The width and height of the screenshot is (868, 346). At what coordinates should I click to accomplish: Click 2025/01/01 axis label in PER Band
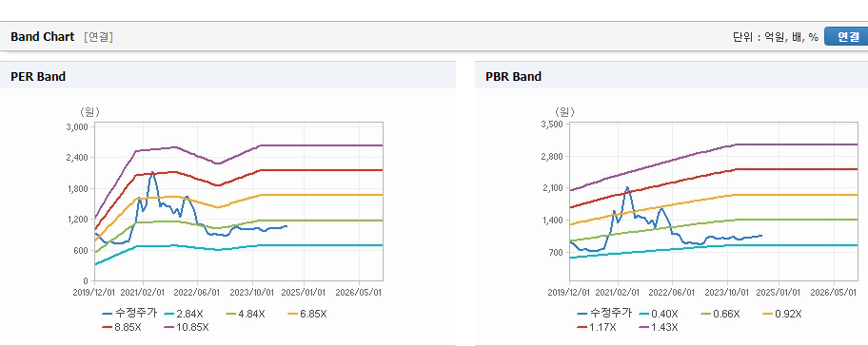[305, 292]
